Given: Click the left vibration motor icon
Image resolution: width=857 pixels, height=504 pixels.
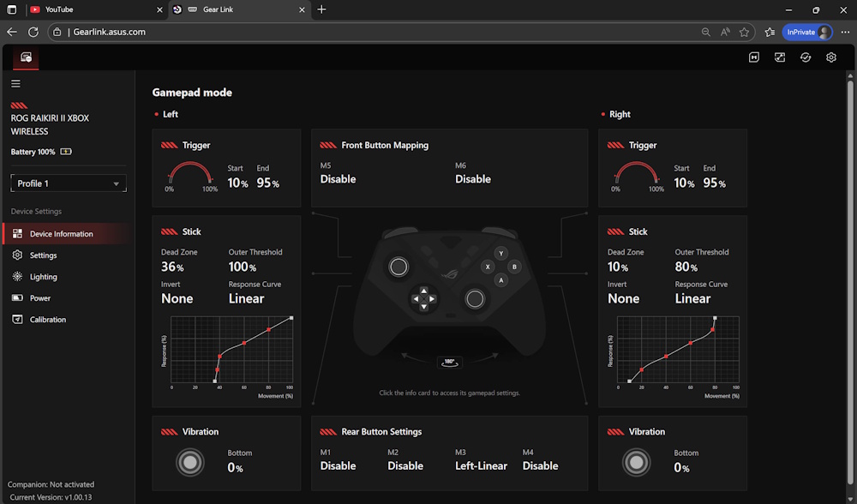Looking at the screenshot, I should coord(189,463).
